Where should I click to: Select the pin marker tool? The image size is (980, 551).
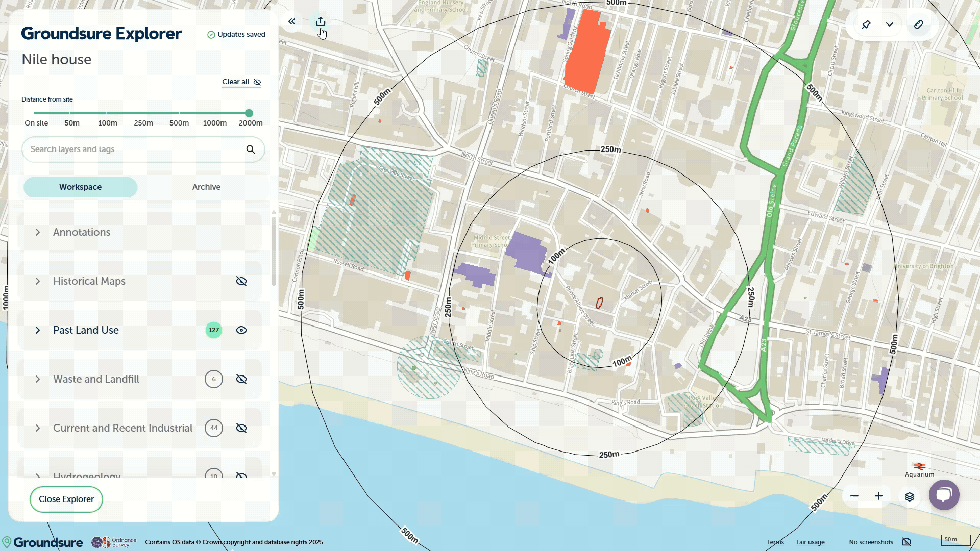click(866, 24)
